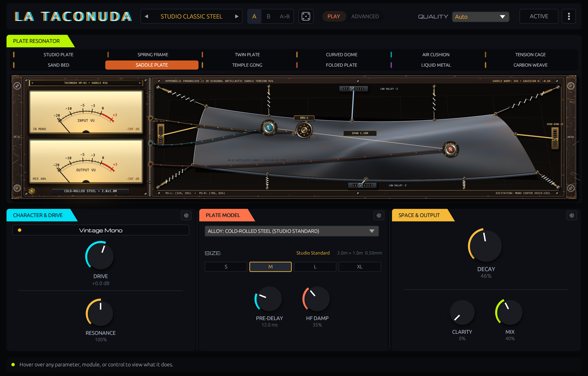This screenshot has height=376, width=588.
Task: Choose size L
Action: [315, 267]
